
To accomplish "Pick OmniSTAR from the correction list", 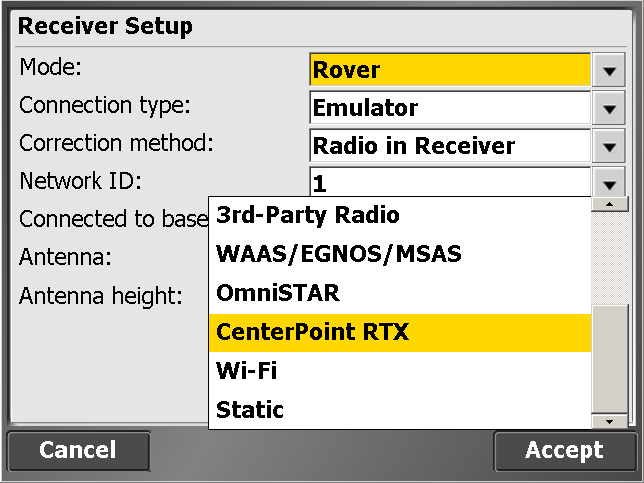I will click(400, 293).
